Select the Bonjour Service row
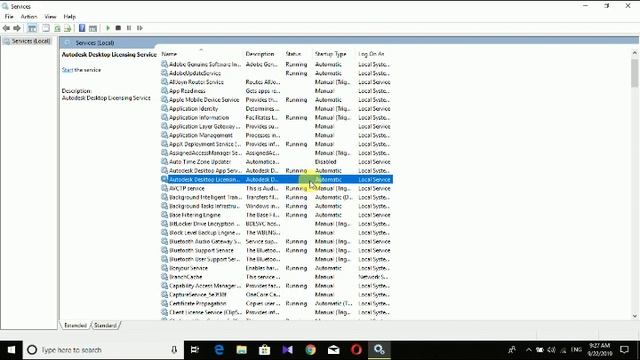640x360 pixels. [x=276, y=268]
